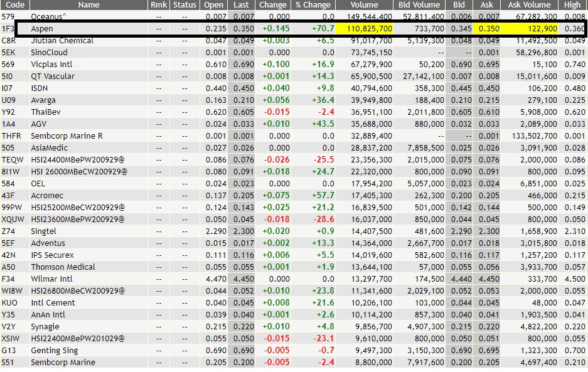This screenshot has height=372, width=588.
Task: Select the Acromec stock name
Action: pos(47,196)
